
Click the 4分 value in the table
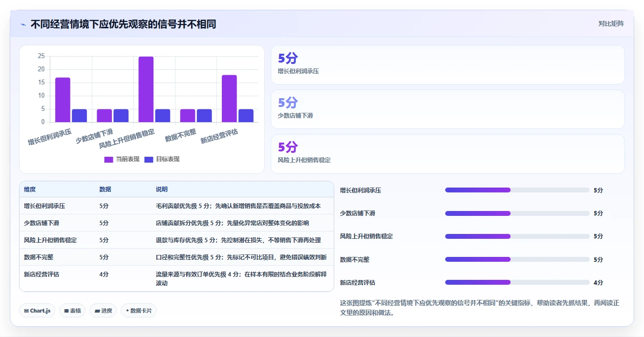pyautogui.click(x=104, y=274)
